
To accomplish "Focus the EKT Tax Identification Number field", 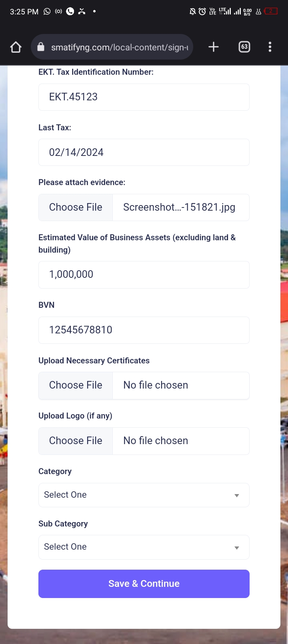I will pyautogui.click(x=144, y=97).
